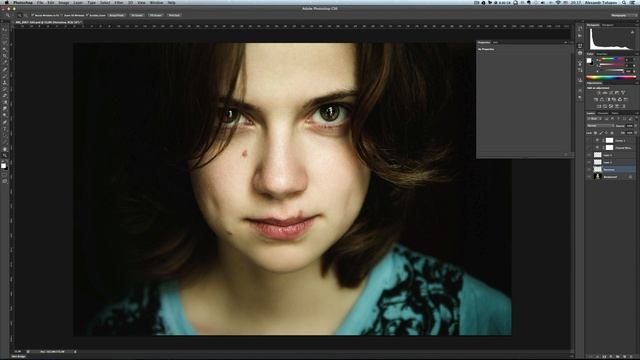Screen dimensions: 640x360
Task: Select the Clone Stamp tool
Action: point(5,82)
